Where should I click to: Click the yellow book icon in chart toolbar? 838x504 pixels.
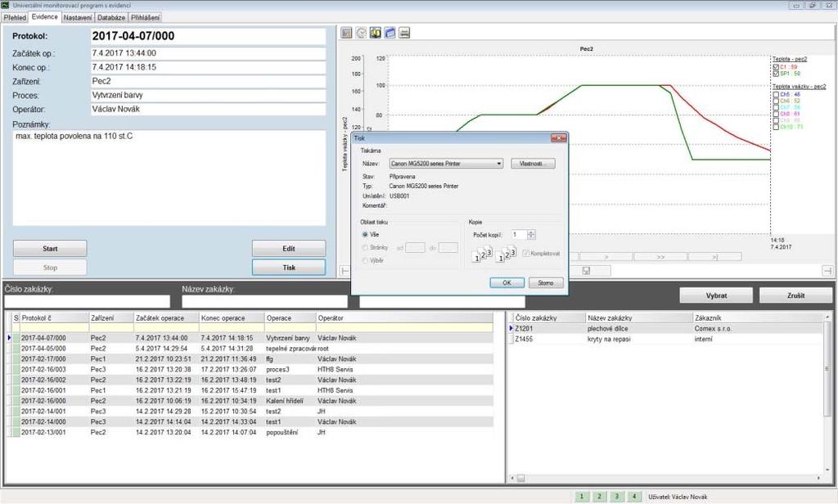pos(376,34)
